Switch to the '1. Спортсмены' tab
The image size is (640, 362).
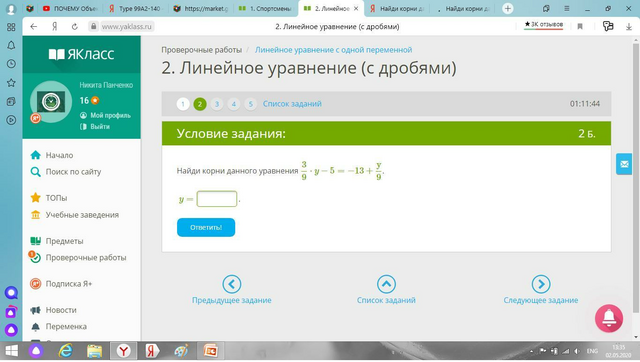[x=266, y=9]
